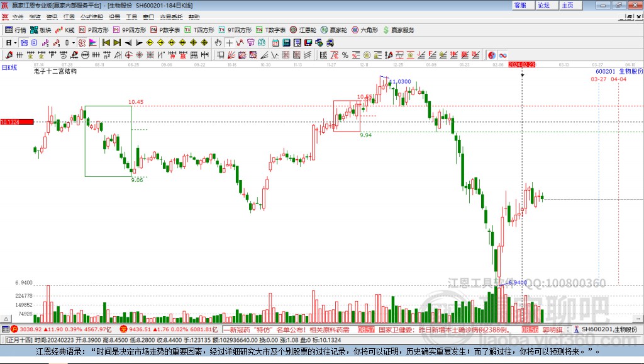The width and height of the screenshot is (644, 364).
Task: Click the highlighted 2024-02-23 date marker
Action: coord(521,65)
